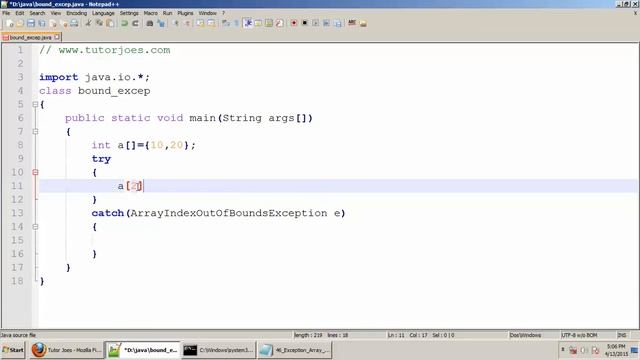Click the taskbar clock showing 5:06 PM
Image resolution: width=640 pixels, height=360 pixels.
click(616, 350)
